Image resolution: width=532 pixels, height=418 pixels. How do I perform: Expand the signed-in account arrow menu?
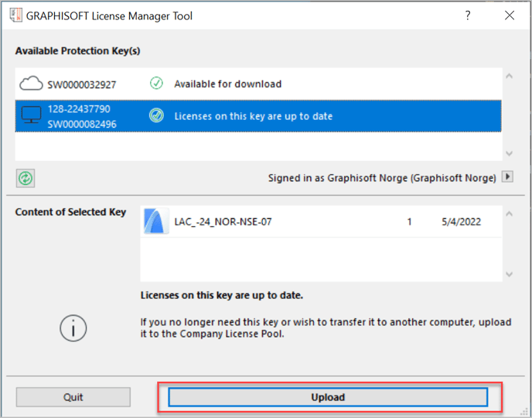(x=507, y=177)
